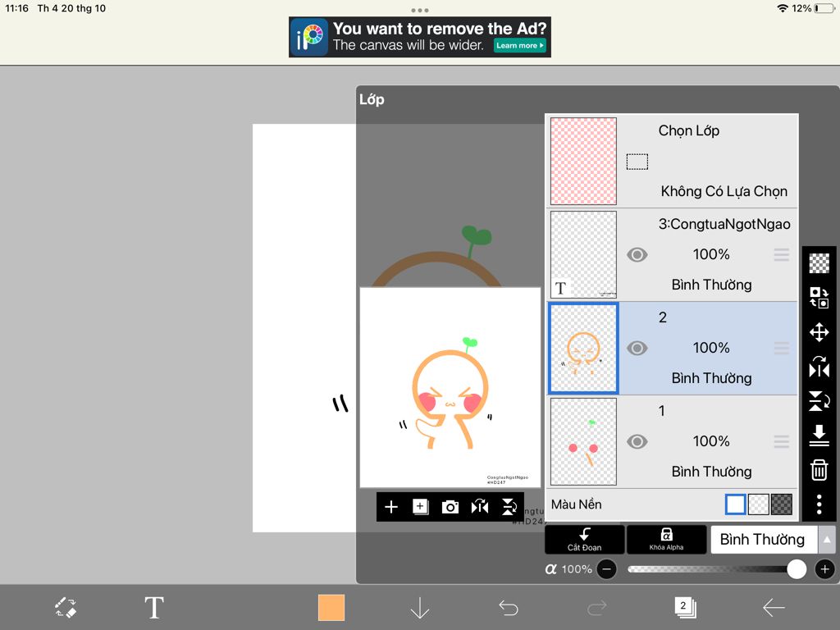Tap the three-dot multitasking indicator at top
840x630 pixels.
[419, 10]
